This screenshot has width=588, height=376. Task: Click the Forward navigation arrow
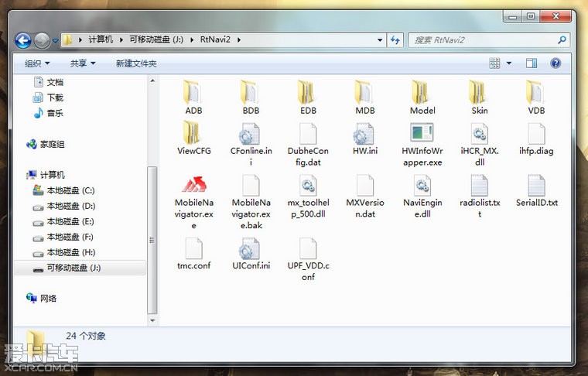click(42, 40)
